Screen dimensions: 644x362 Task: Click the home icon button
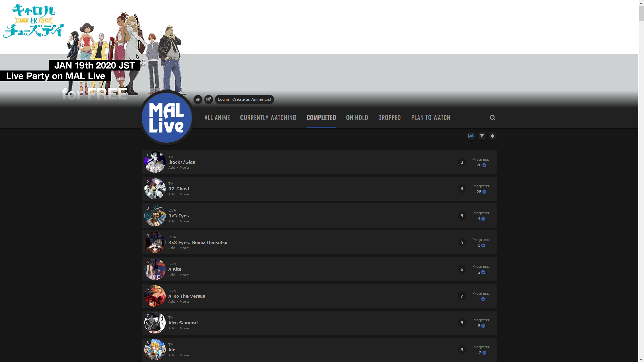(x=198, y=99)
